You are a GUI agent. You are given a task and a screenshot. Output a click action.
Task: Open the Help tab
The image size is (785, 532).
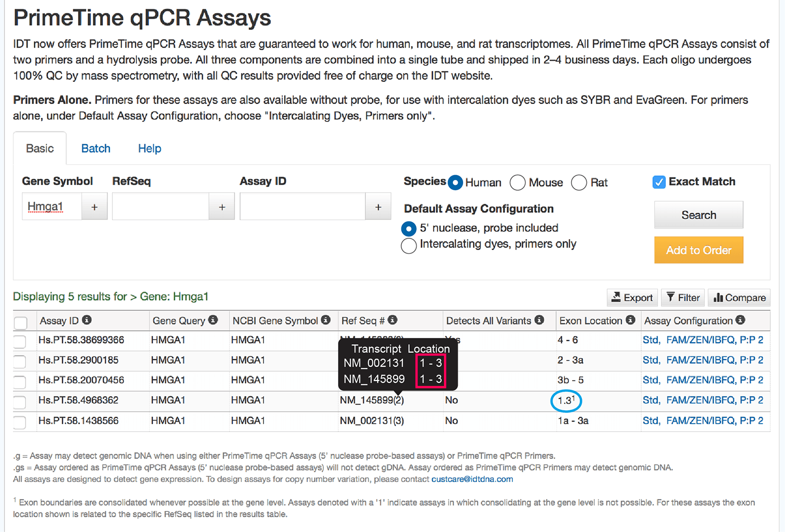(150, 149)
